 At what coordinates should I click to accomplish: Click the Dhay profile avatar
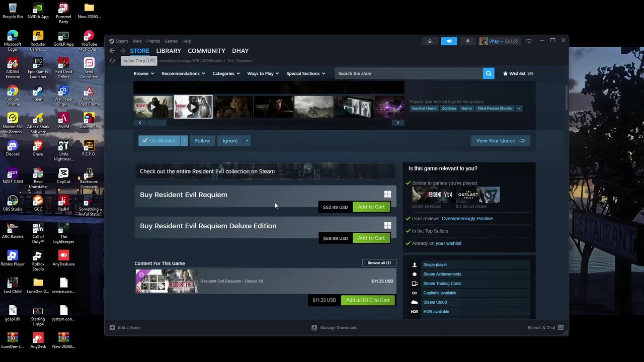483,41
